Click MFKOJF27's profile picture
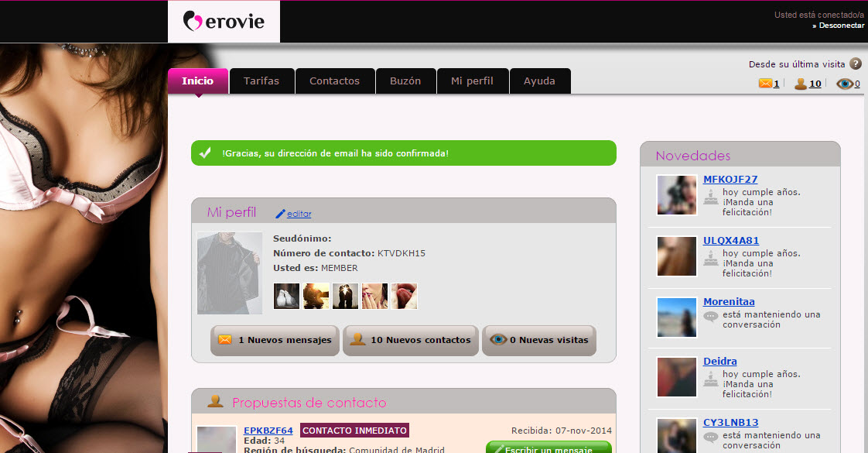 click(x=676, y=195)
